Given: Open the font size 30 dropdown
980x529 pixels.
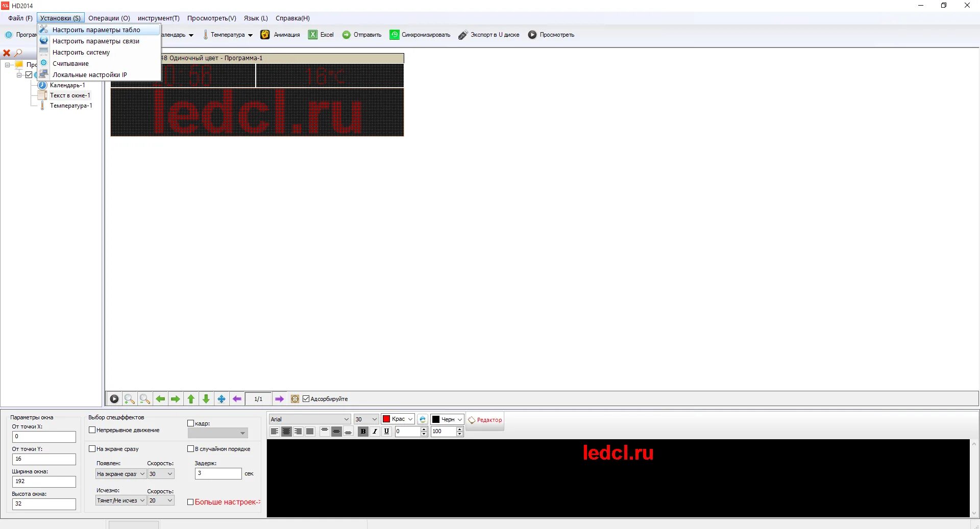Looking at the screenshot, I should 366,419.
